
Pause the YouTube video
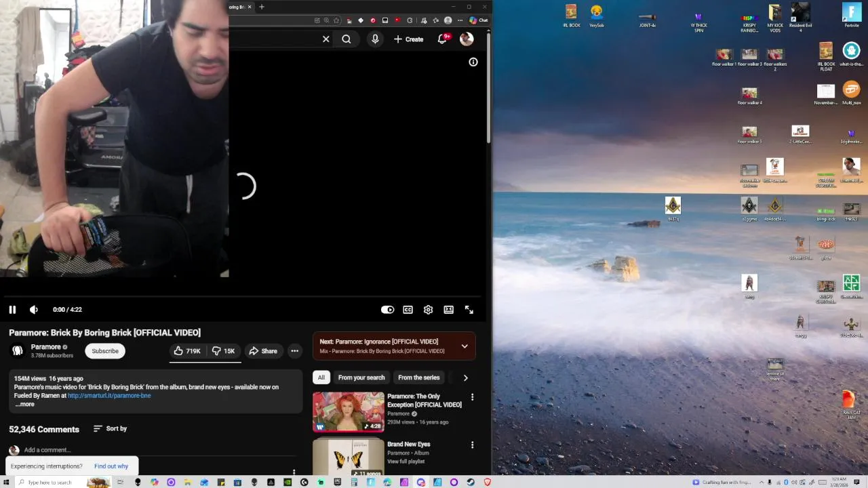point(12,310)
